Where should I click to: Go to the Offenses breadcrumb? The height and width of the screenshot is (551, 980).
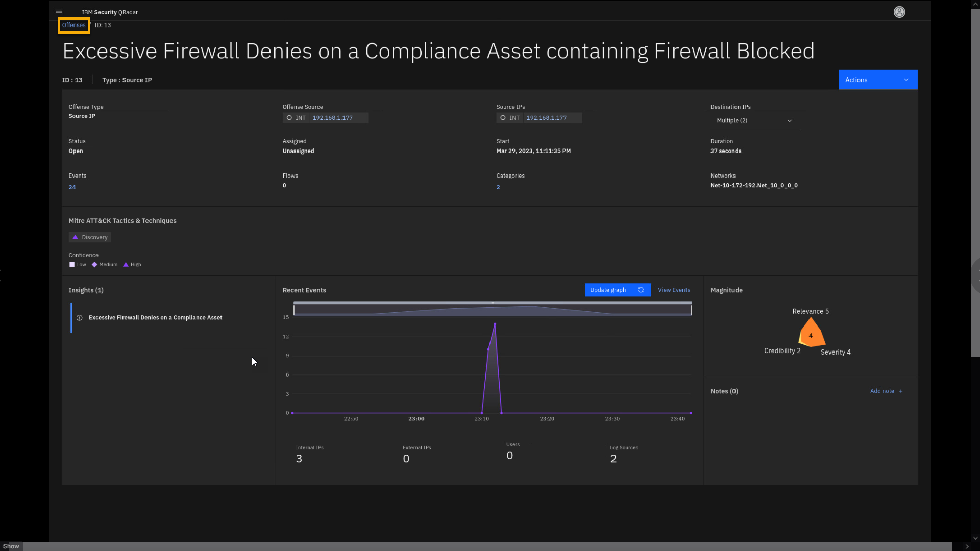(x=74, y=25)
